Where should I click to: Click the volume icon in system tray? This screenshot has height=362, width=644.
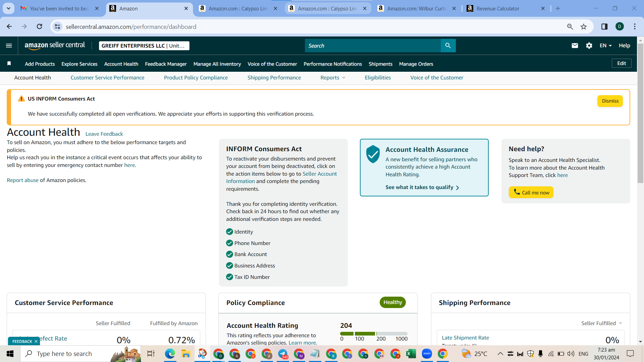point(571,354)
